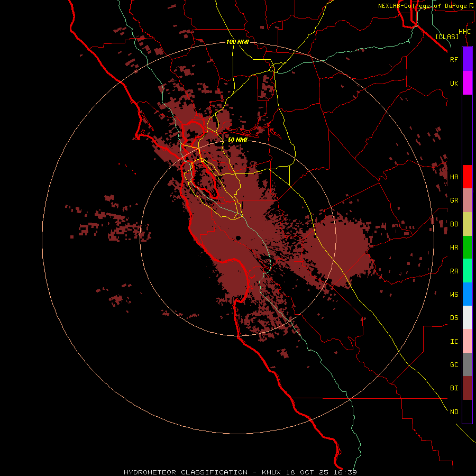Screen dimensions: 476x476
Task: Click the RF purple legend swatch
Action: pyautogui.click(x=467, y=59)
